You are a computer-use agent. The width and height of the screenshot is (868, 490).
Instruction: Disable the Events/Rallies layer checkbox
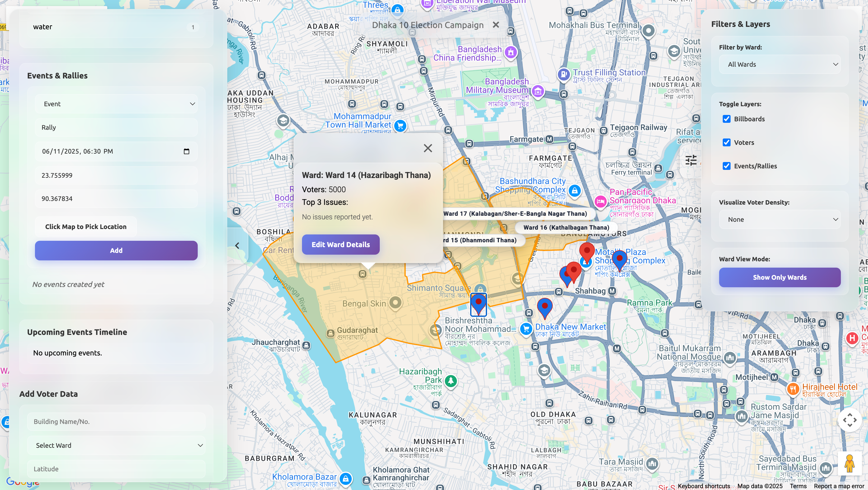pyautogui.click(x=726, y=166)
